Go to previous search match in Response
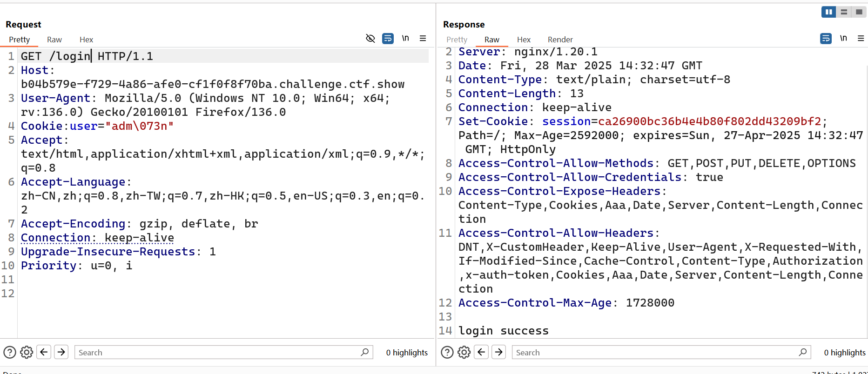Viewport: 868px width, 374px height. tap(481, 352)
